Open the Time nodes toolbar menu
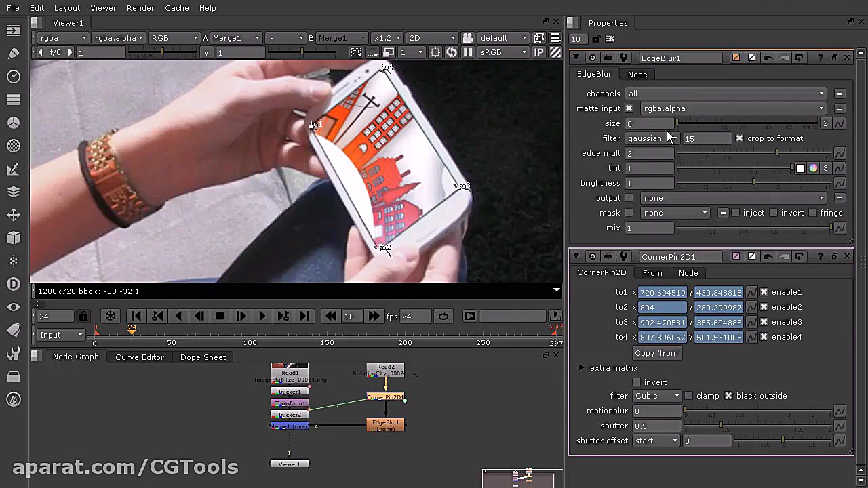The image size is (868, 488). (x=14, y=77)
